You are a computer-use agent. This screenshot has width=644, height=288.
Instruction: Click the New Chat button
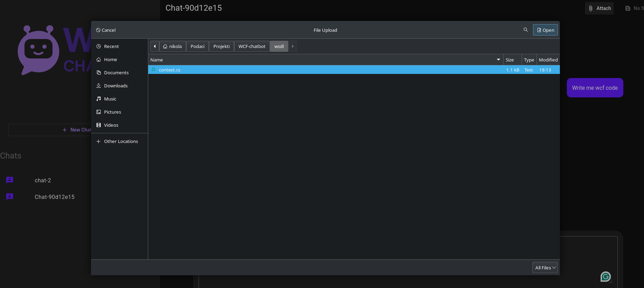click(x=50, y=130)
